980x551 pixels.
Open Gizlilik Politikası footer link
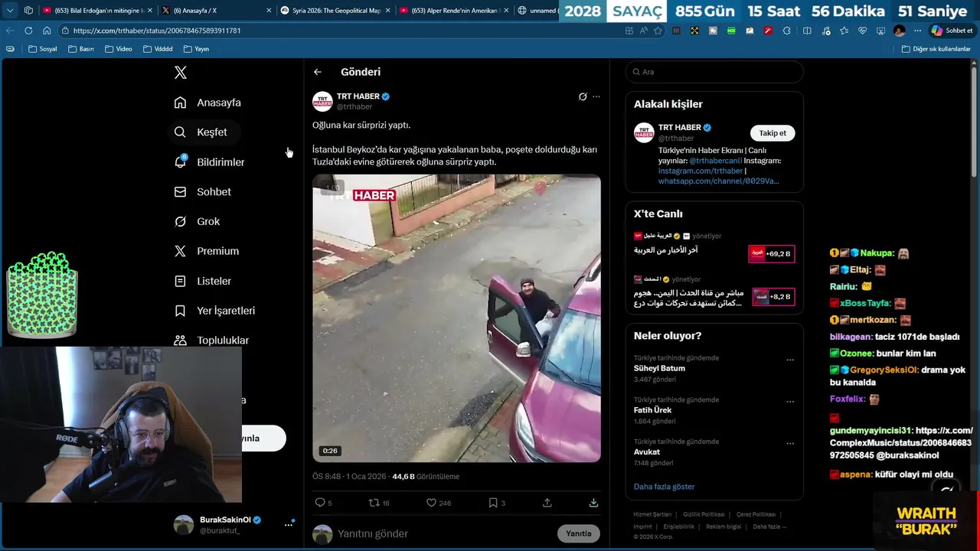pos(704,514)
